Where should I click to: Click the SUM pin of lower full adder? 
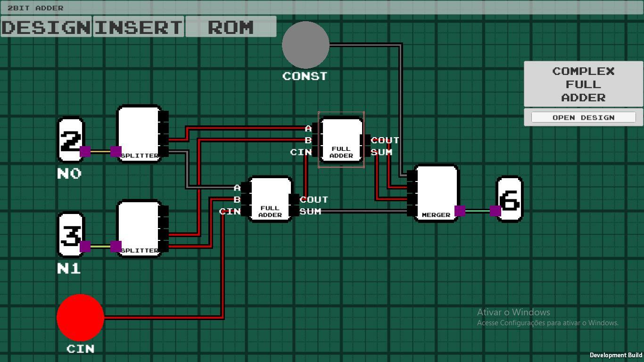click(295, 211)
